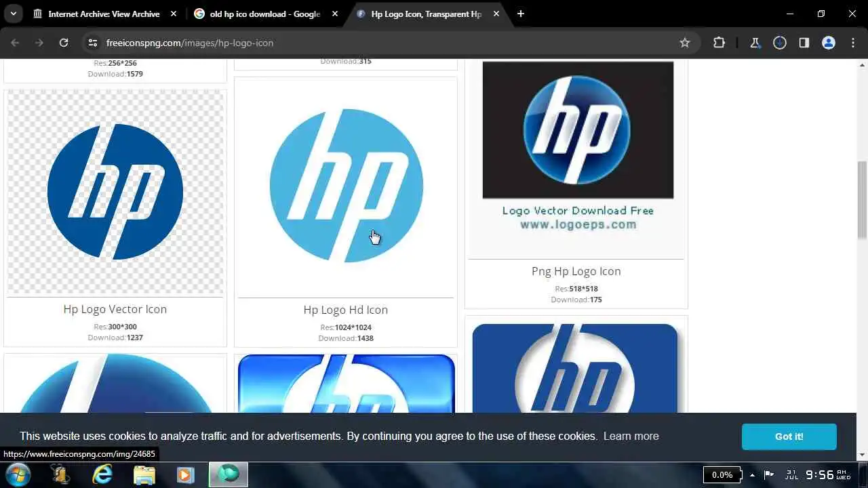
Task: Open the Chrome profile avatar
Action: click(x=829, y=43)
